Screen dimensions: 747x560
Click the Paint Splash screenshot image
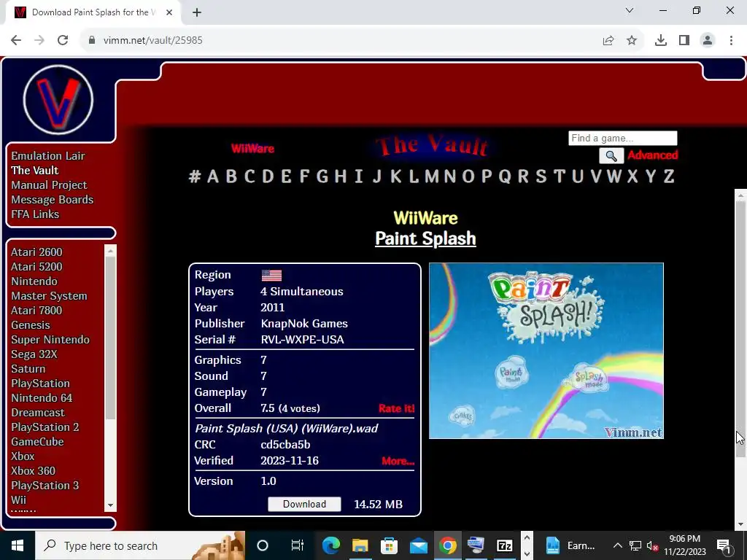(546, 351)
